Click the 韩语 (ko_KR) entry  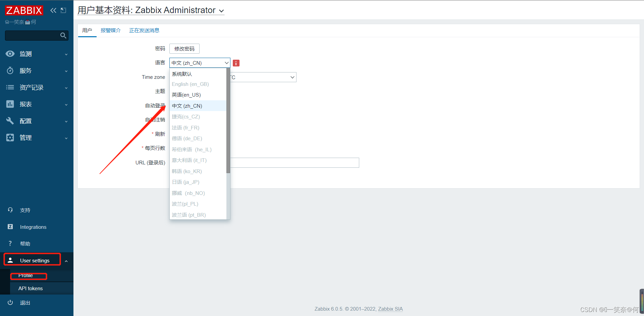click(198, 171)
